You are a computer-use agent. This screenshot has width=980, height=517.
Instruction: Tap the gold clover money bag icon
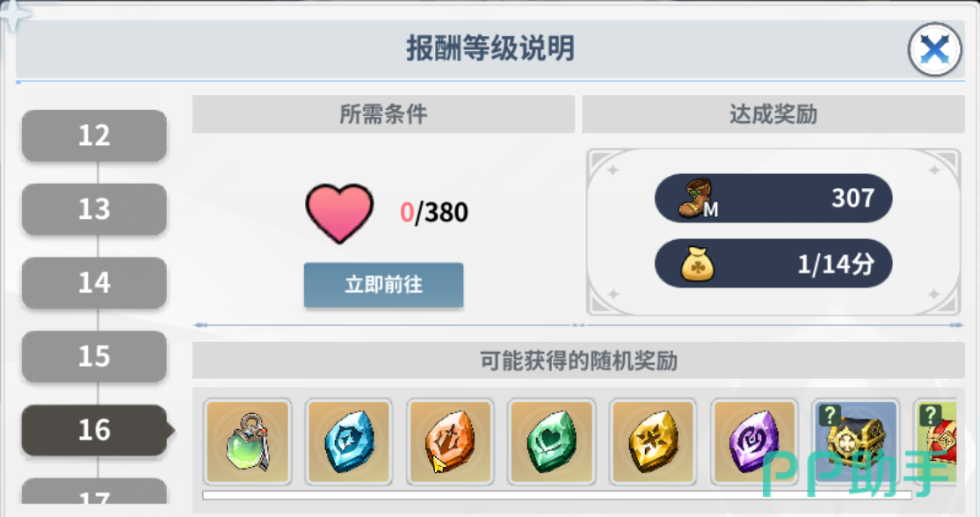click(697, 264)
